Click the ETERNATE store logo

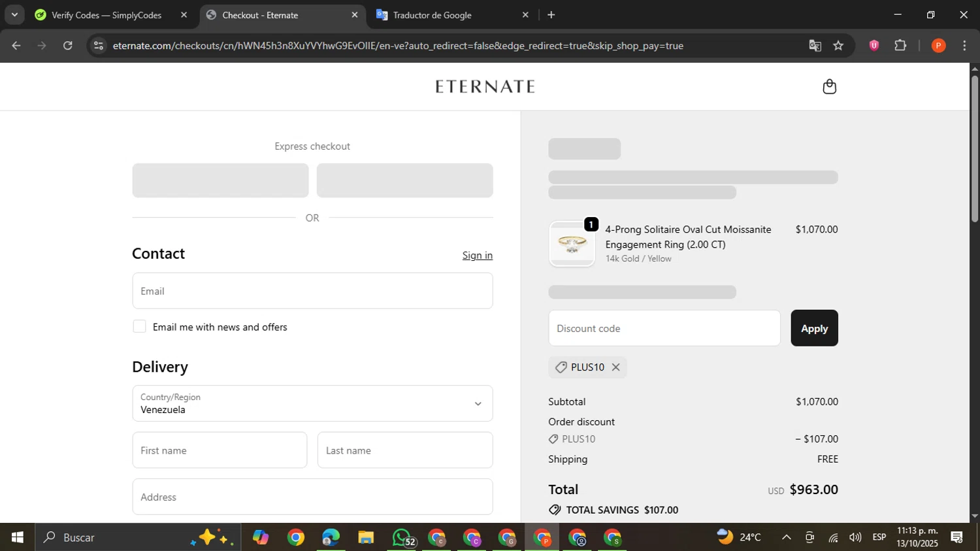tap(485, 86)
